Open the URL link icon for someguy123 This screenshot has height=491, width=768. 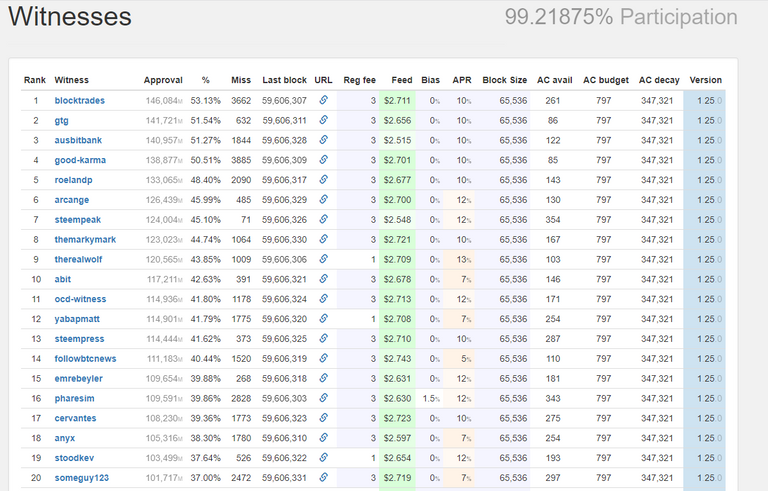(x=323, y=477)
